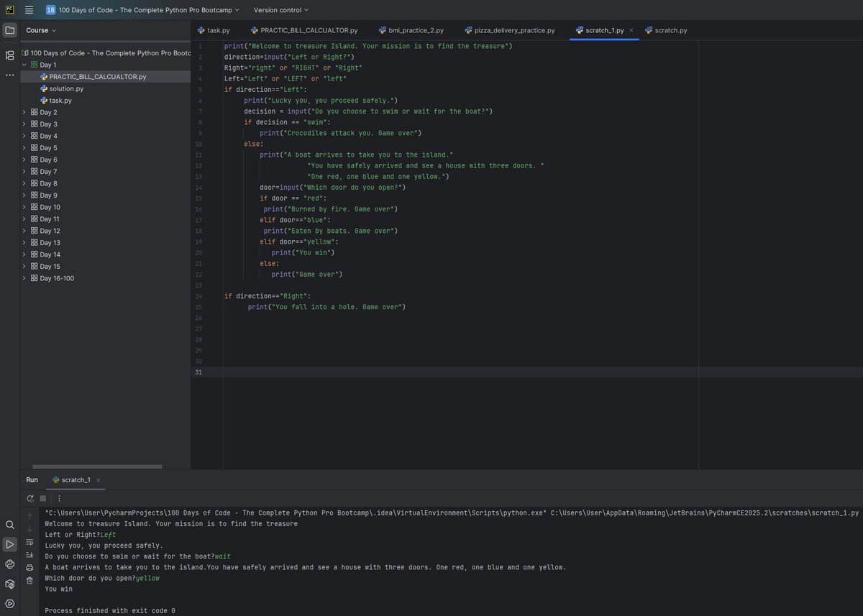Viewport: 863px width, 616px height.
Task: Open the Version control dropdown
Action: point(281,10)
